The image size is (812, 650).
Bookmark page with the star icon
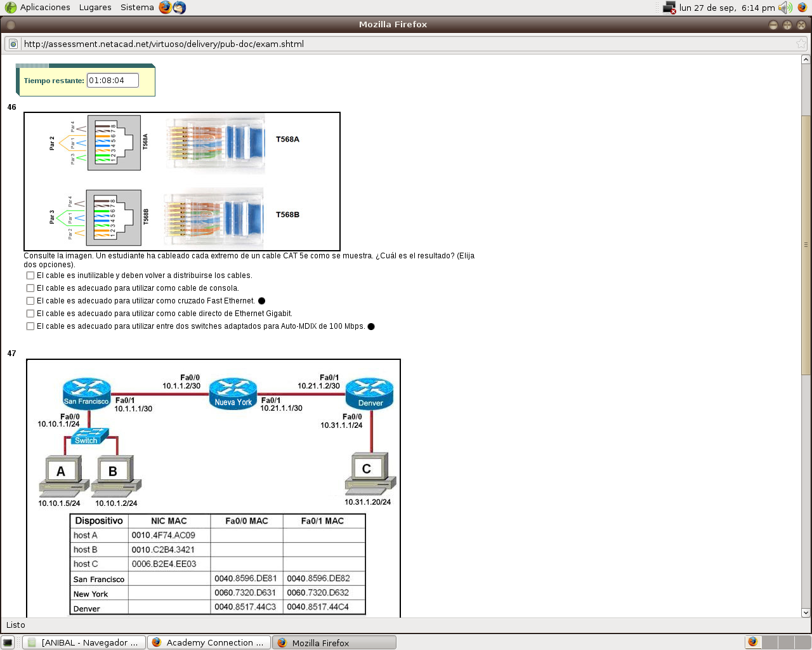(801, 44)
